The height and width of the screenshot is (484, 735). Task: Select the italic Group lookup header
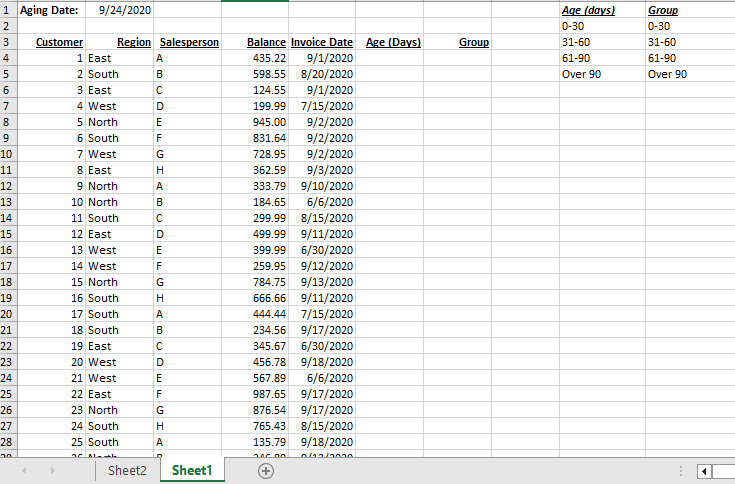[x=690, y=10]
